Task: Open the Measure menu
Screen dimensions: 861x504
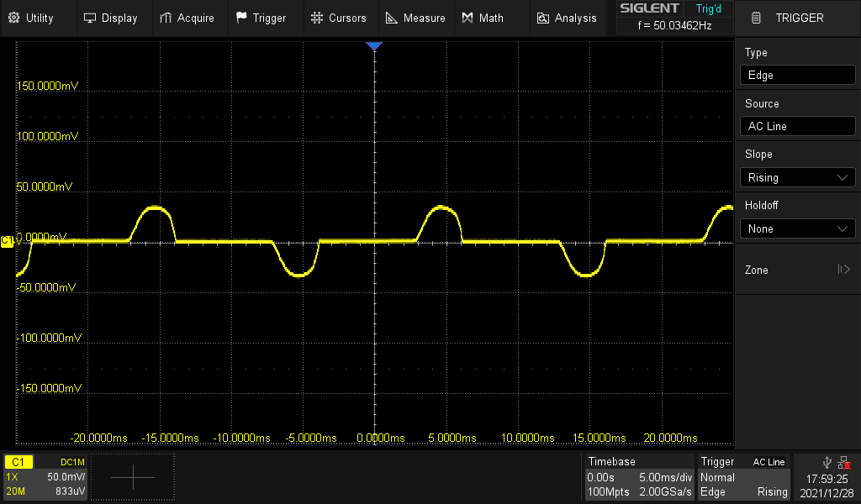Action: (x=415, y=18)
